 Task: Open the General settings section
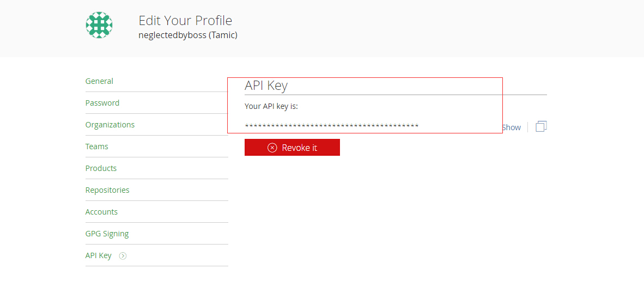tap(99, 81)
